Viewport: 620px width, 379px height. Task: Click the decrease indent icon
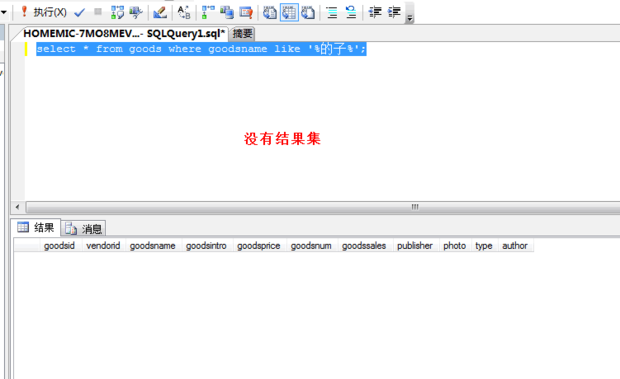tap(374, 12)
